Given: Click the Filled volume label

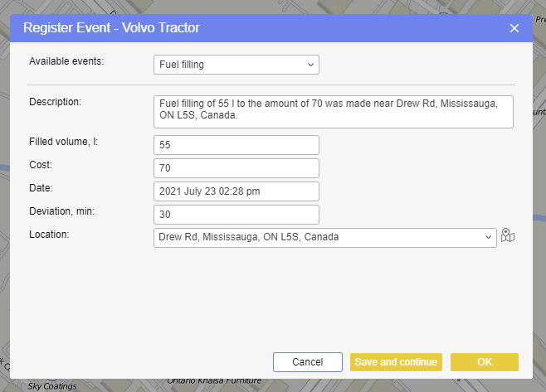Looking at the screenshot, I should point(64,142).
